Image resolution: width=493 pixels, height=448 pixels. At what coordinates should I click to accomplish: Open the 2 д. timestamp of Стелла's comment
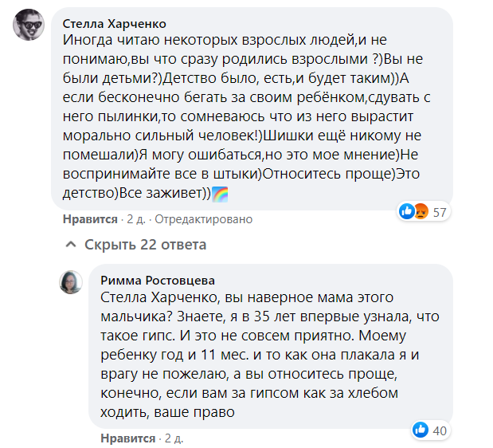coord(135,219)
